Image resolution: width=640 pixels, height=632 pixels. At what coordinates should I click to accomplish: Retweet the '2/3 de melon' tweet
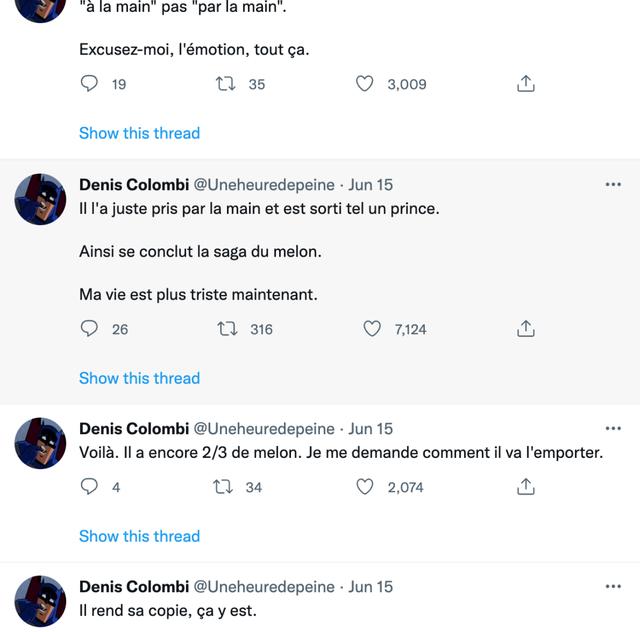[x=223, y=487]
